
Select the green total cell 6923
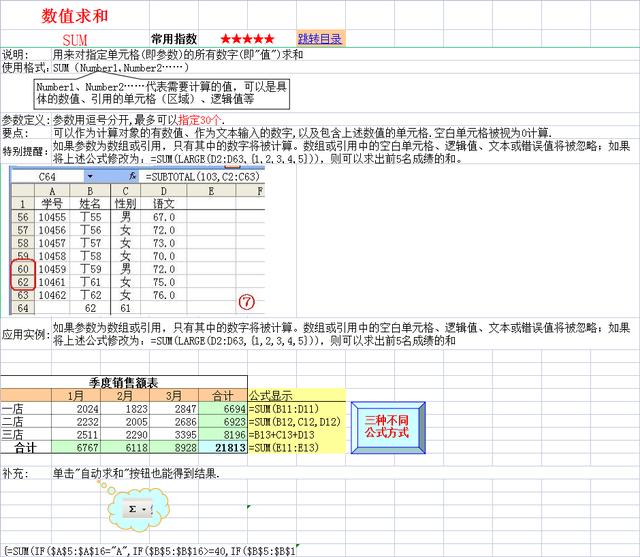pos(223,422)
